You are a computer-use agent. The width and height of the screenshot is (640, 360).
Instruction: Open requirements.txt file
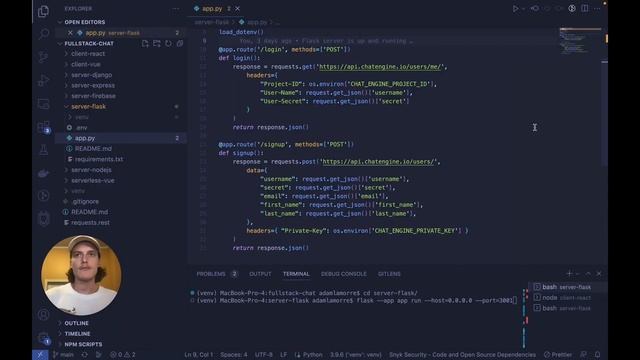click(x=99, y=159)
